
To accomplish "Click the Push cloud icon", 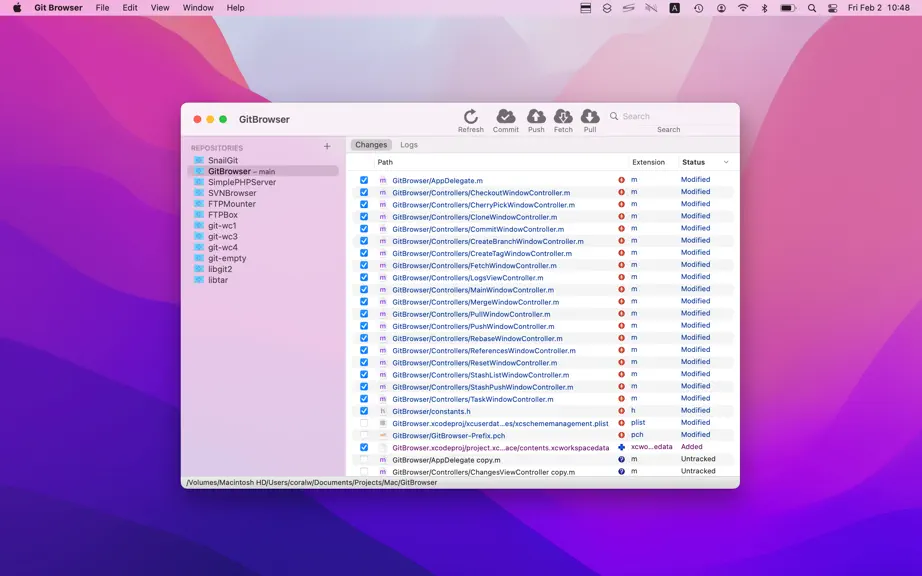I will 536,116.
